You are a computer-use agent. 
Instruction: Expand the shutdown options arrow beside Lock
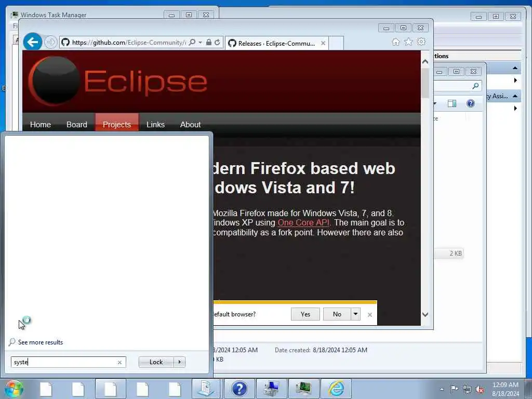click(179, 362)
